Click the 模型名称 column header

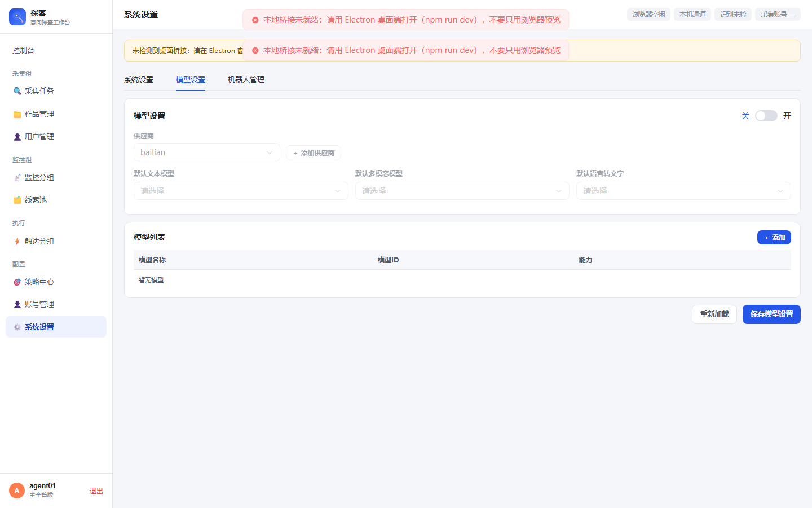point(152,260)
